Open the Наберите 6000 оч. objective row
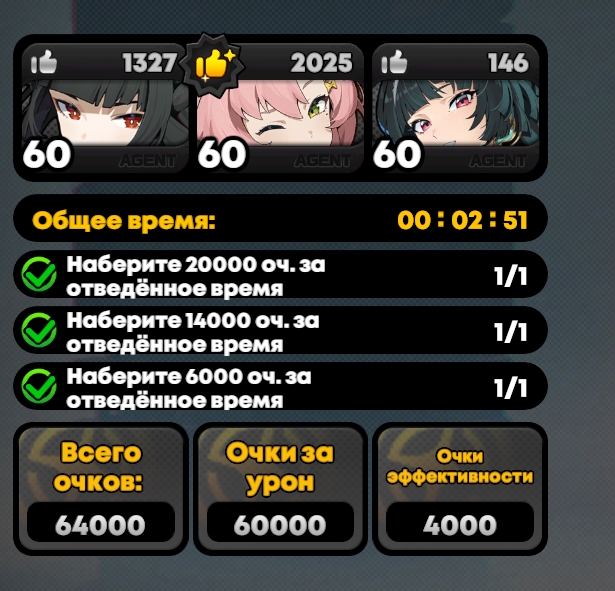Viewport: 615px width, 591px height. coord(280,386)
